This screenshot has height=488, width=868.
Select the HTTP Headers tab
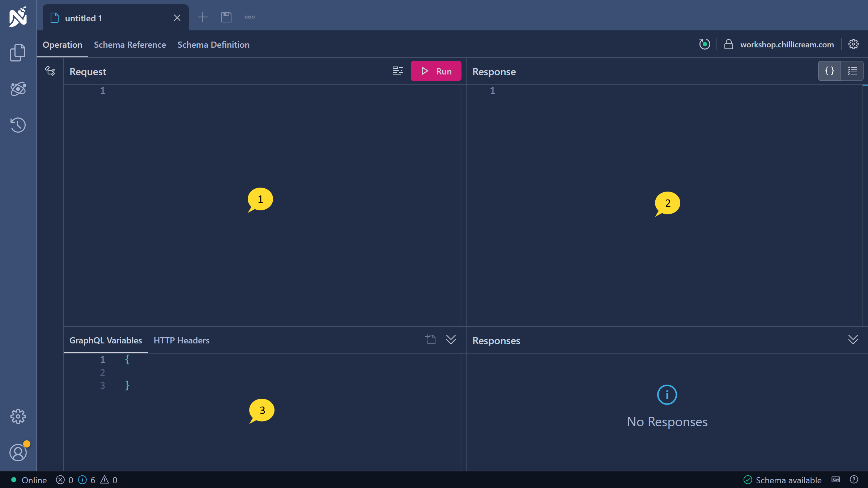pos(181,341)
